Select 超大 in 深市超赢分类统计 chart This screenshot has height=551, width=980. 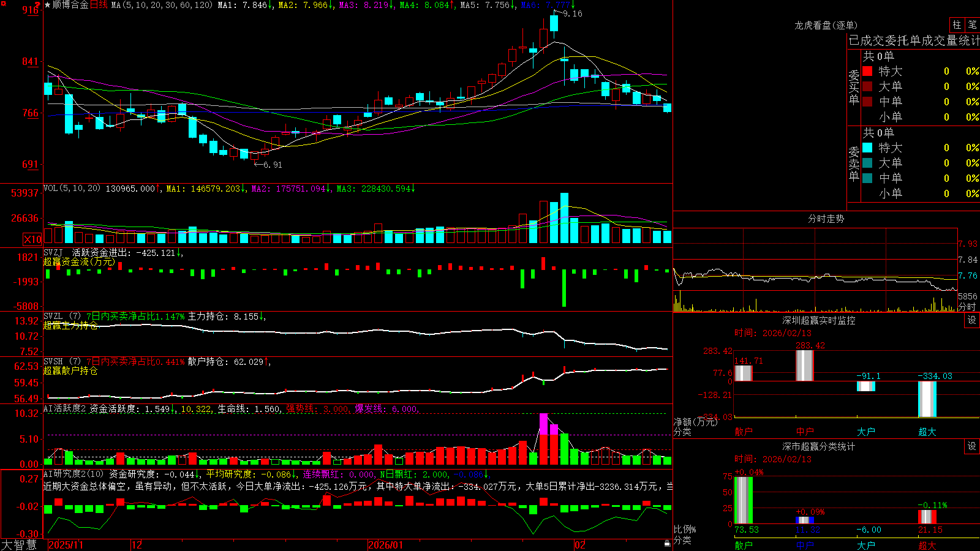pyautogui.click(x=927, y=545)
